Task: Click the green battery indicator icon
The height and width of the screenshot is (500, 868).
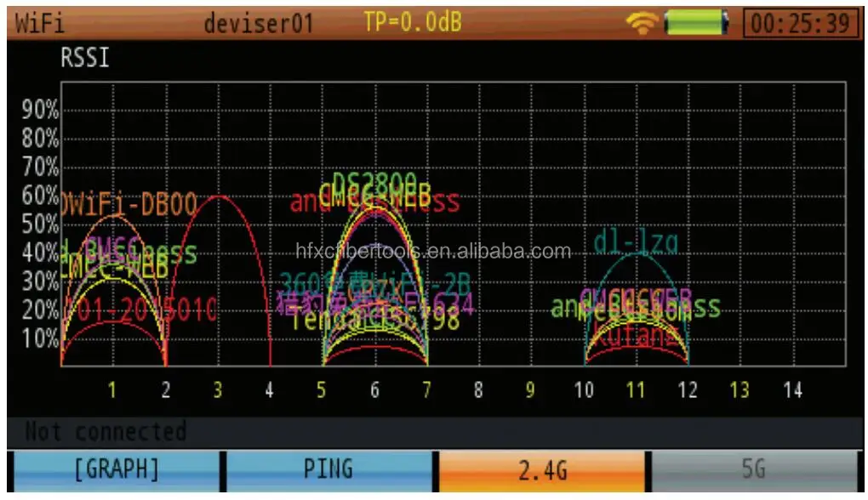Action: click(696, 23)
